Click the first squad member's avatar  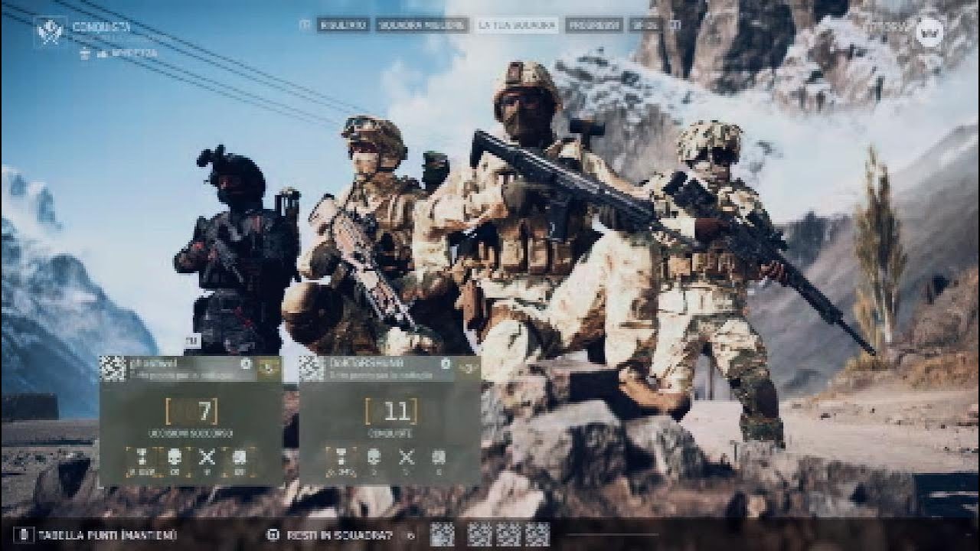pyautogui.click(x=113, y=368)
